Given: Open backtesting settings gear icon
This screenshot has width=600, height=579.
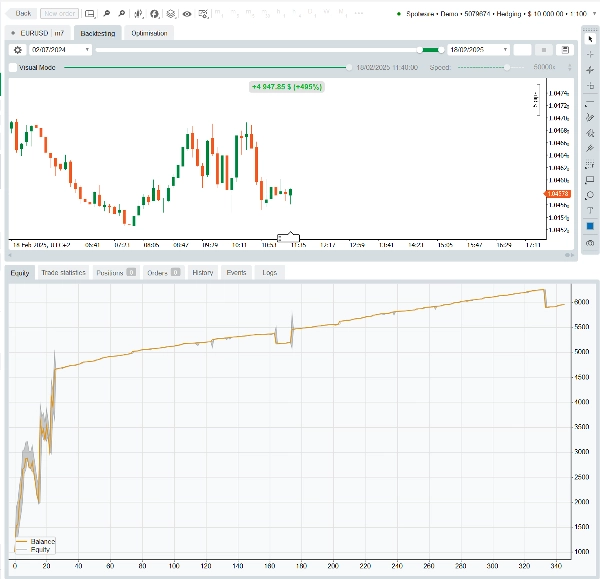Looking at the screenshot, I should click(17, 49).
